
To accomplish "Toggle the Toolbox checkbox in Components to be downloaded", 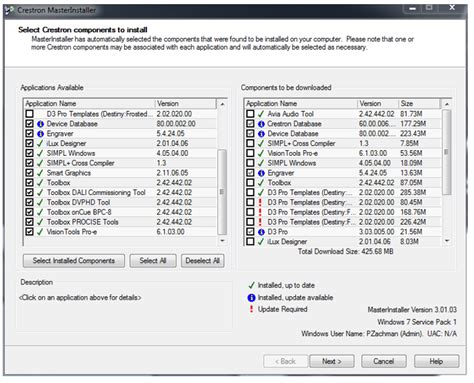I will click(250, 183).
